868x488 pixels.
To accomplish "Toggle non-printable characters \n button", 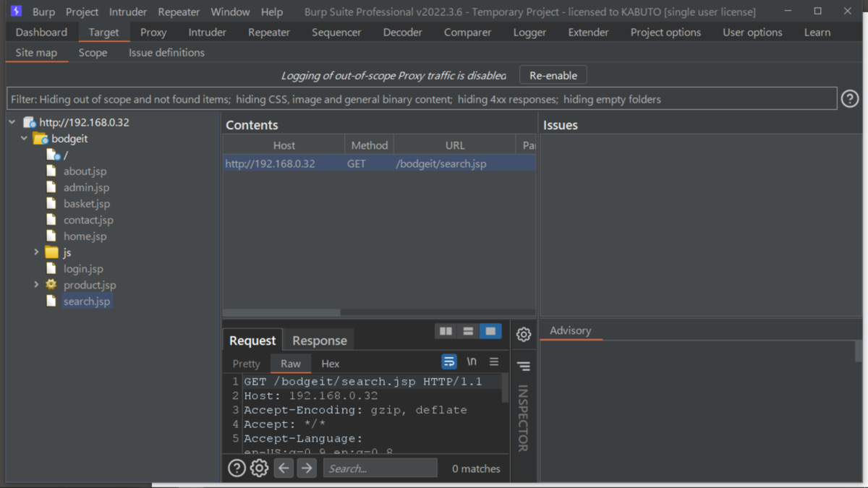I will click(472, 361).
